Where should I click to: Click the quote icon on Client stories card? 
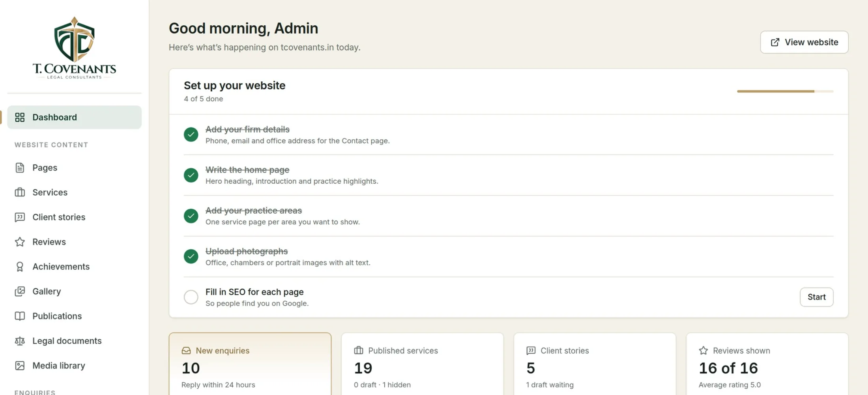(x=531, y=350)
